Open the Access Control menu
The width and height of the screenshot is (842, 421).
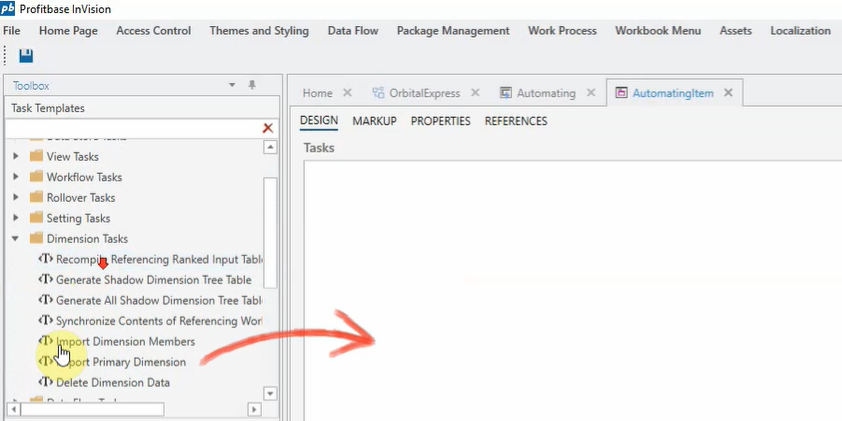[x=154, y=31]
